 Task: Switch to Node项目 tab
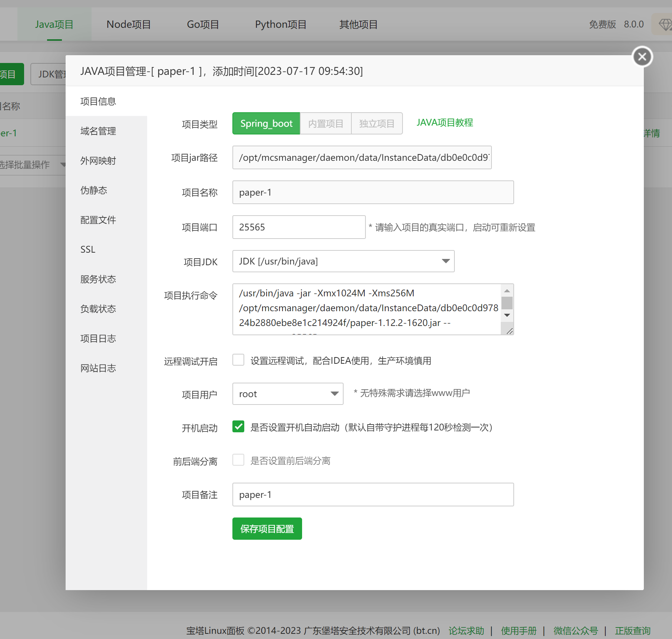129,24
